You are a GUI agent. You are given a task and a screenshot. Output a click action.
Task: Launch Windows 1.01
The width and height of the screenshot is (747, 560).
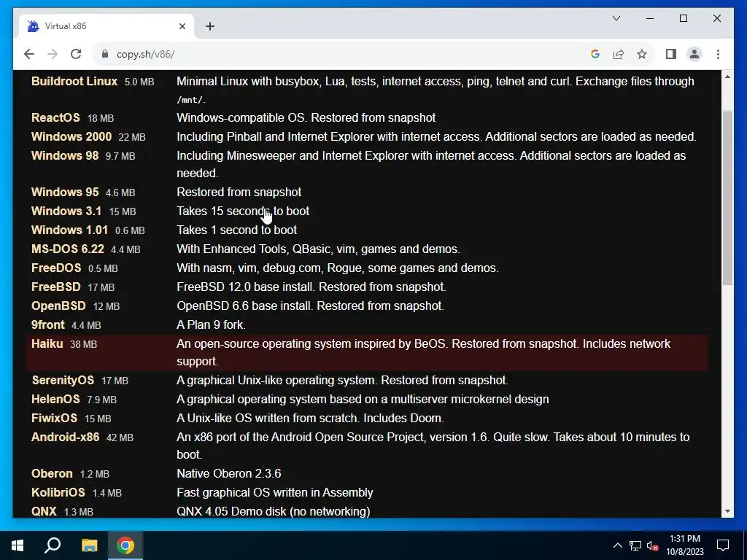[69, 230]
